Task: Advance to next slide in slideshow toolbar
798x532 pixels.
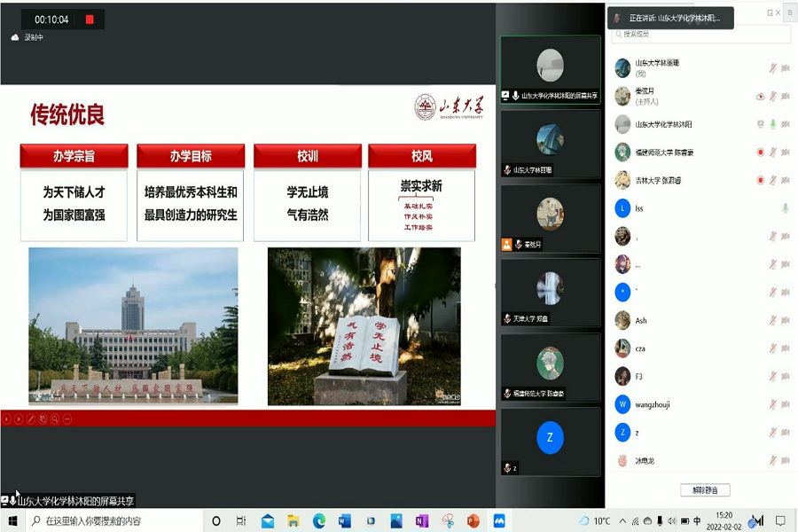Action: [x=19, y=419]
